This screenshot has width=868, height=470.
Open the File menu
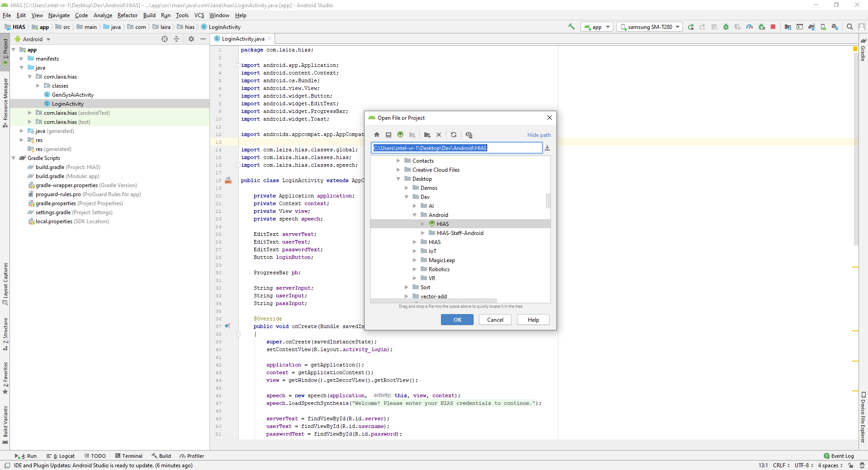click(x=7, y=15)
